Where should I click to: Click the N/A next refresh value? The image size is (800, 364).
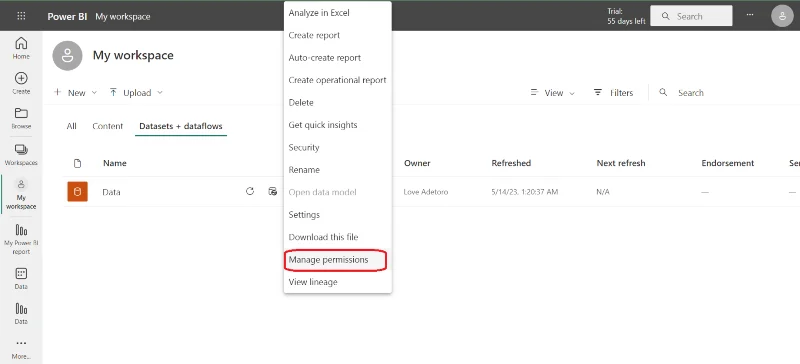click(x=603, y=192)
